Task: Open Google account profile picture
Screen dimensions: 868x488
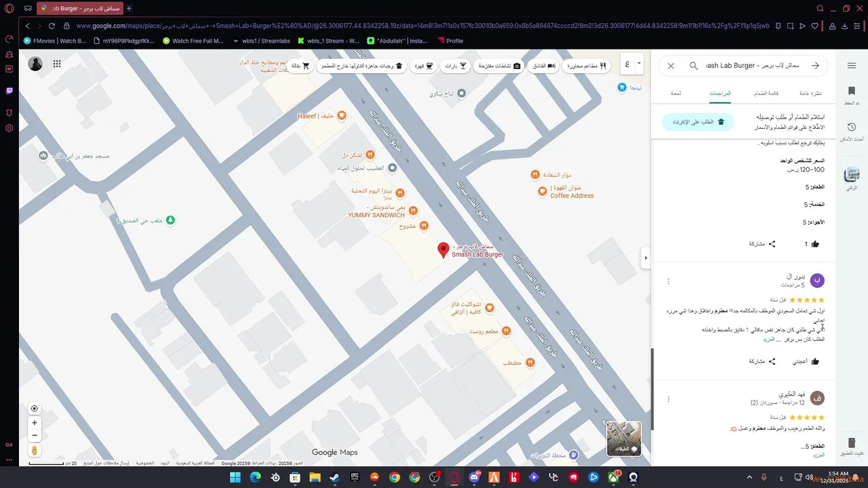Action: (35, 64)
